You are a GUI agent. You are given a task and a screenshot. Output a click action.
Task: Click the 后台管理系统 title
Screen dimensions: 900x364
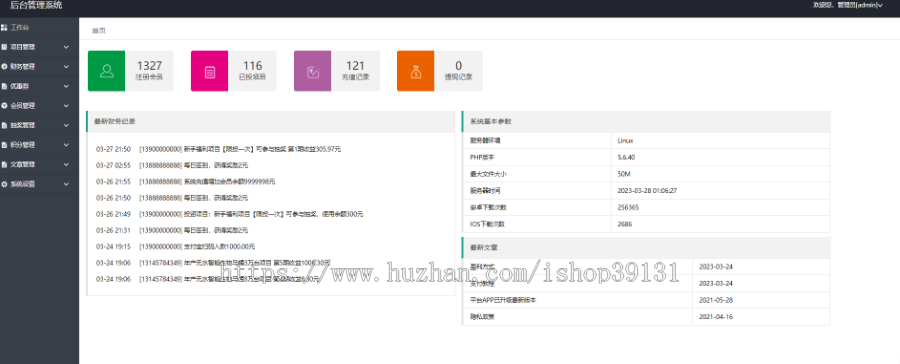tap(37, 5)
